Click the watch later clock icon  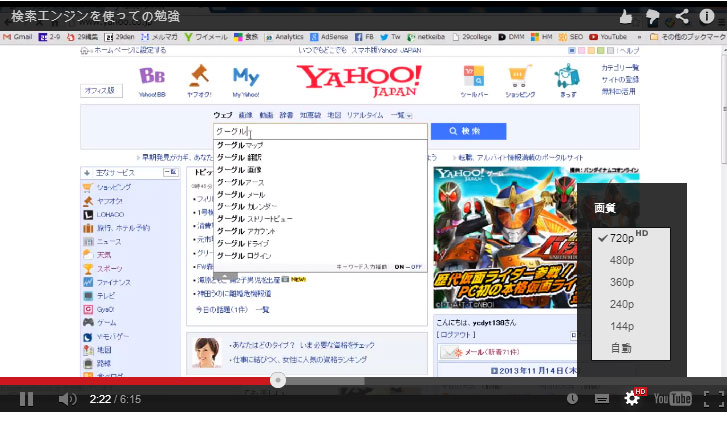pos(572,398)
